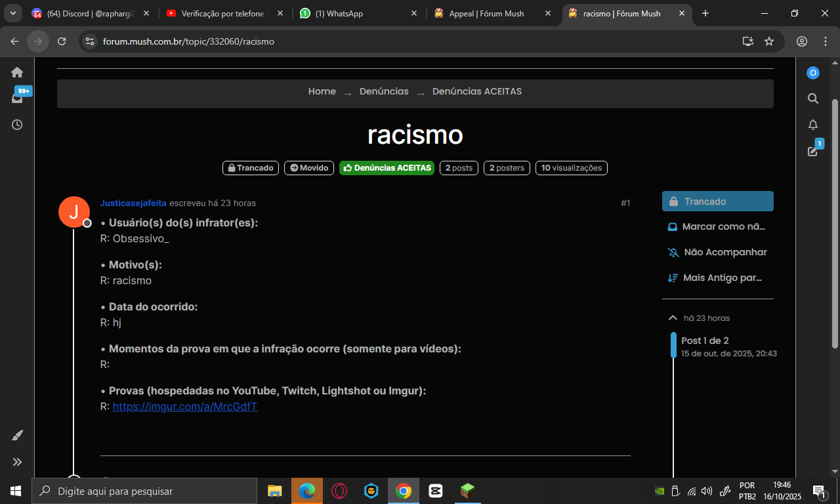Image resolution: width=840 pixels, height=504 pixels.
Task: Click the green Denúncias ACEITAS tag
Action: (387, 168)
